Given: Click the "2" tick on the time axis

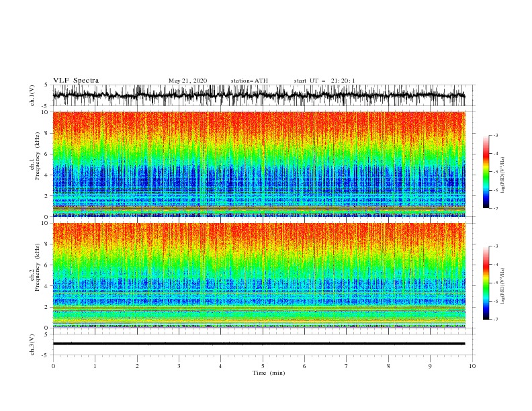Looking at the screenshot, I should click(x=137, y=366).
